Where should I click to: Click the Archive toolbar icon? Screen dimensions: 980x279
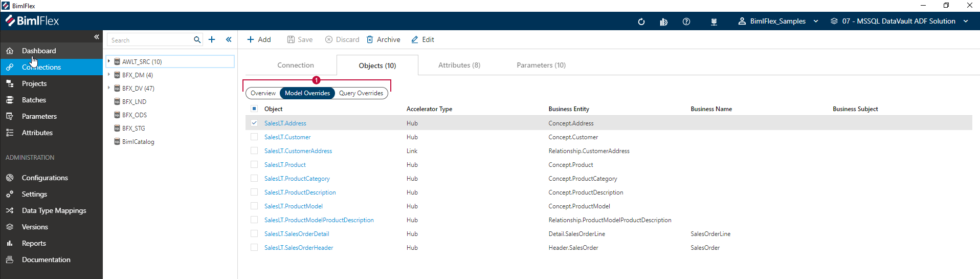coord(370,39)
